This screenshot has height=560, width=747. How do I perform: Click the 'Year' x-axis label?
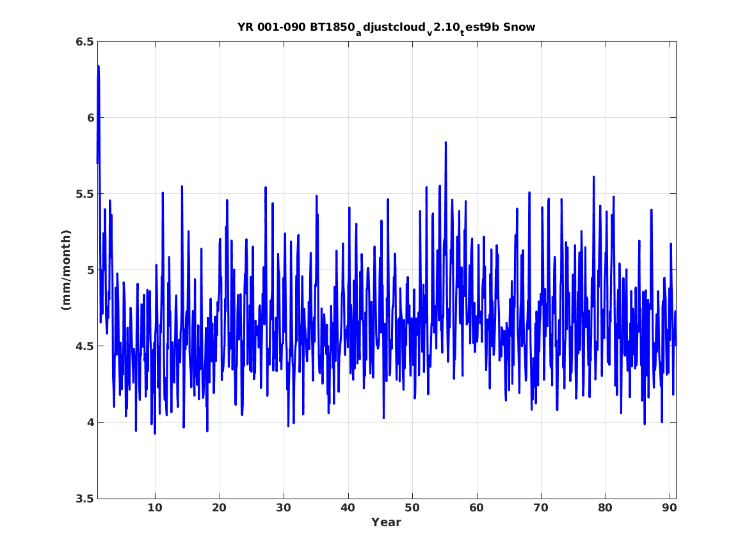click(x=387, y=522)
